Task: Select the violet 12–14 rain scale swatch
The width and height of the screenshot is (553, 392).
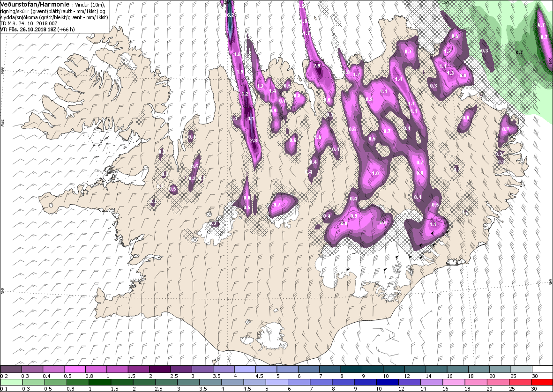Action: pos(409,383)
